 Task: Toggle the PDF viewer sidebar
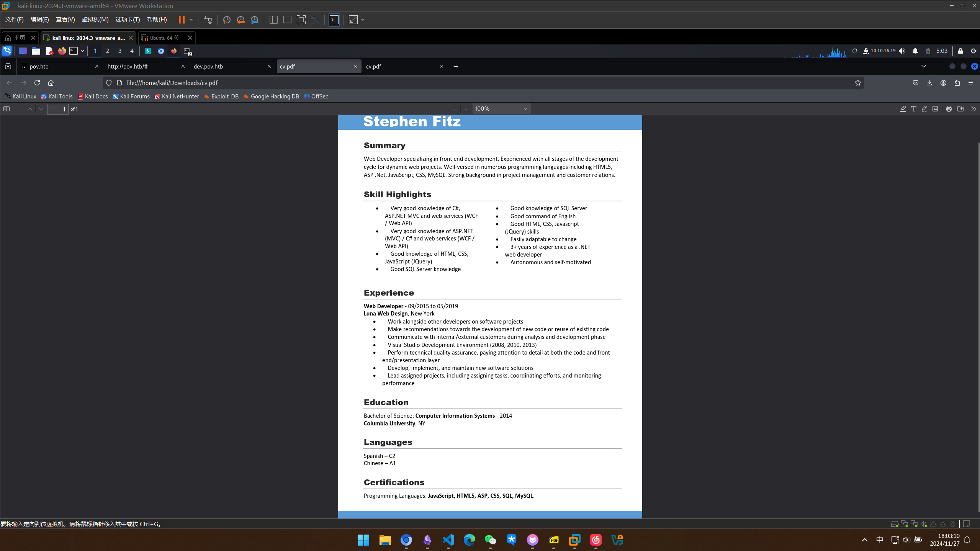[7, 109]
